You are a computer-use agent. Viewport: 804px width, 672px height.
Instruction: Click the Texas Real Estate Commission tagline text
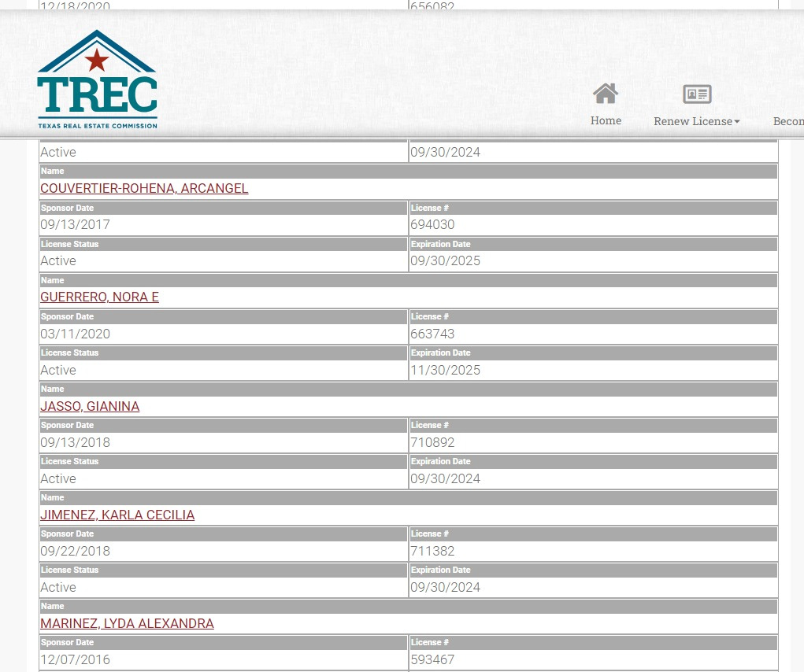coord(98,125)
